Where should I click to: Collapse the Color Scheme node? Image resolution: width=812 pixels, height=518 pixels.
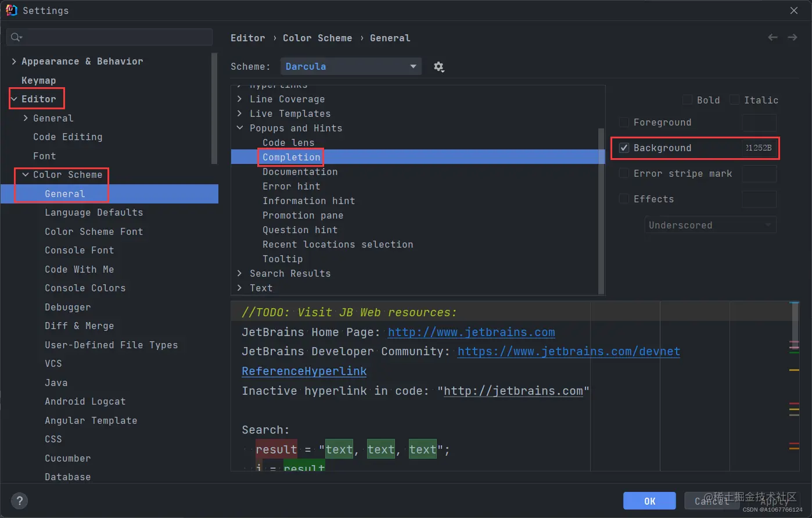click(26, 174)
